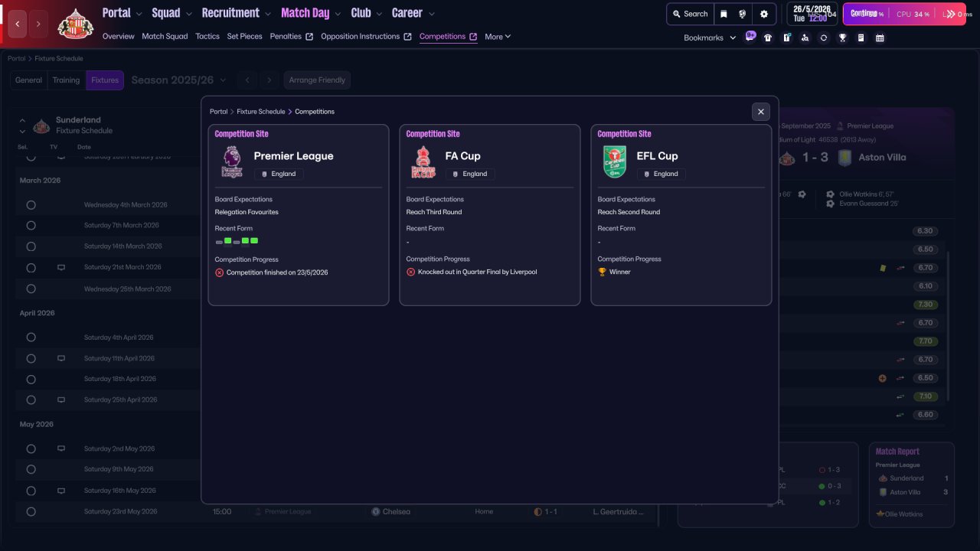Screen dimensions: 980x551
Task: Open the Season 2025/26 dropdown
Action: tap(178, 80)
